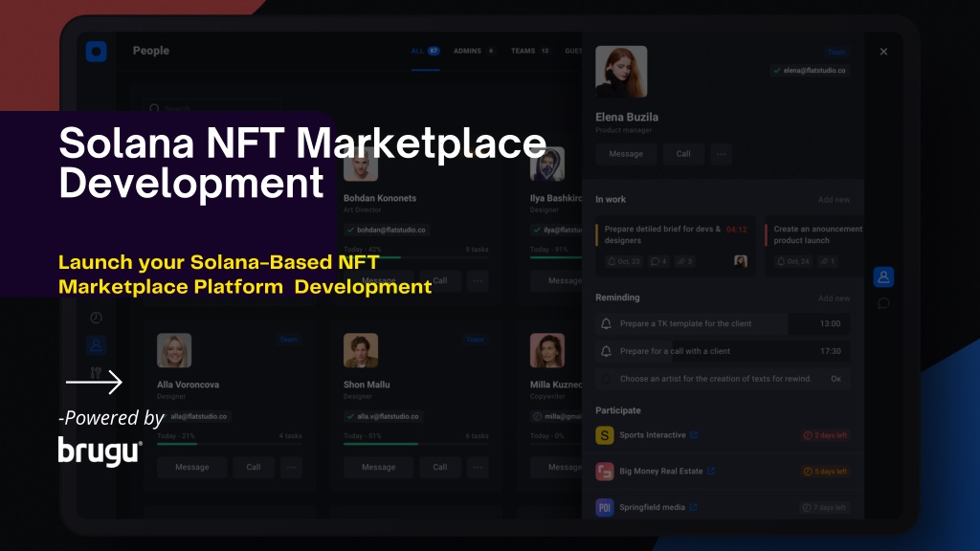The height and width of the screenshot is (551, 980).
Task: Click the '7 days left' deadline badge
Action: [x=825, y=508]
